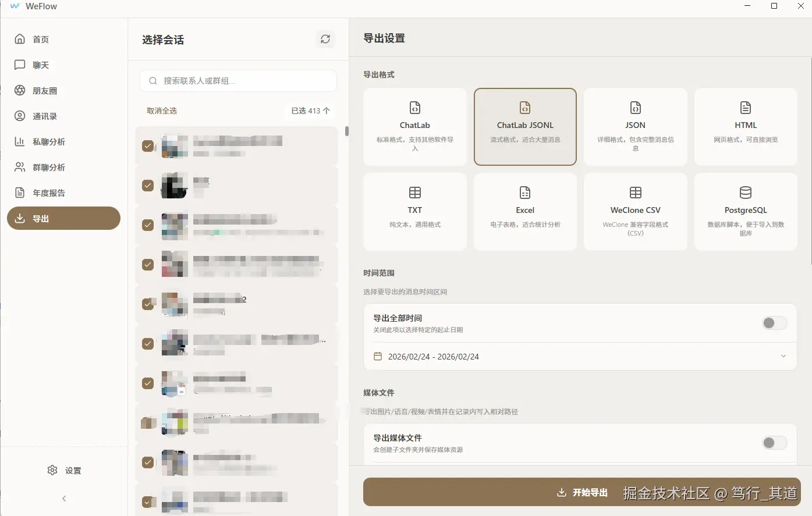Open the date range 2026/02/24 picker
The image size is (812, 516).
point(580,356)
